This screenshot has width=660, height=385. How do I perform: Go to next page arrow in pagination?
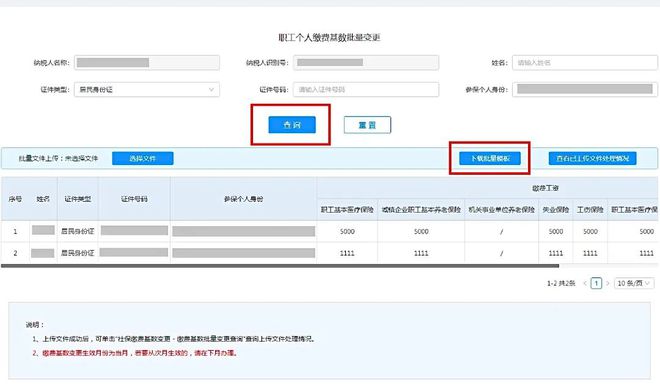pyautogui.click(x=607, y=283)
